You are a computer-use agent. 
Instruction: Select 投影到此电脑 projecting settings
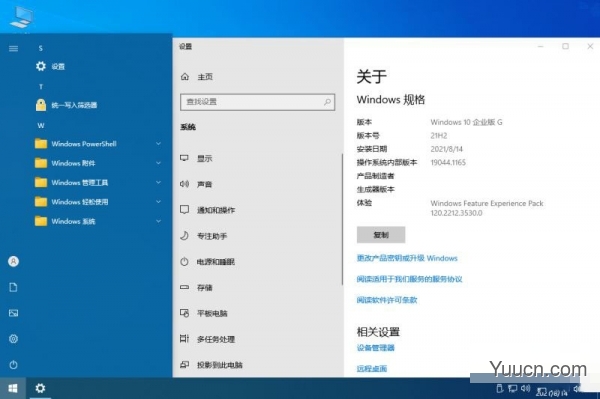(x=211, y=365)
